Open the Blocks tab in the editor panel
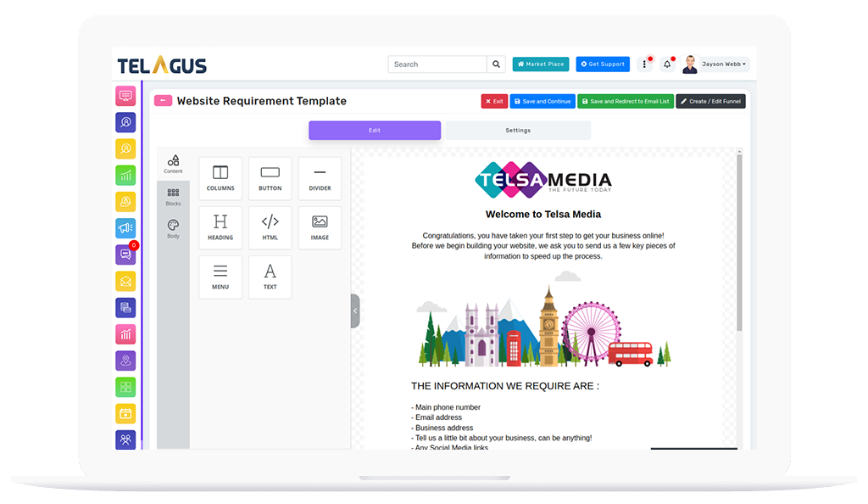The height and width of the screenshot is (504, 868). tap(173, 198)
